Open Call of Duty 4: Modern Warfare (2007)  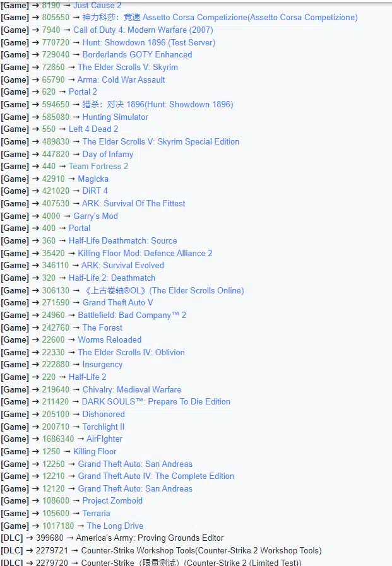[x=143, y=30]
